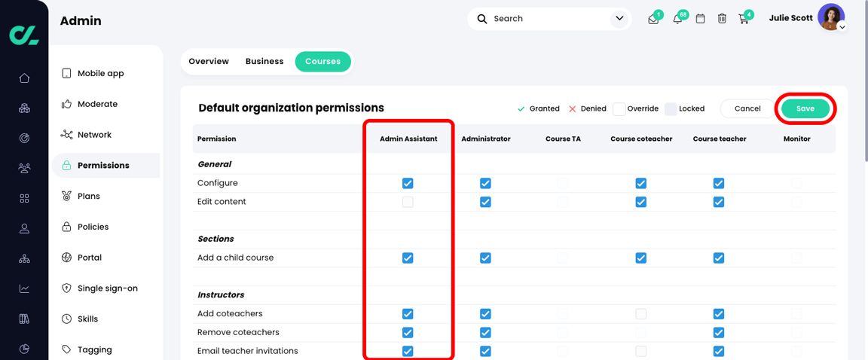The height and width of the screenshot is (360, 868).
Task: Open the Moderate admin section
Action: [97, 104]
